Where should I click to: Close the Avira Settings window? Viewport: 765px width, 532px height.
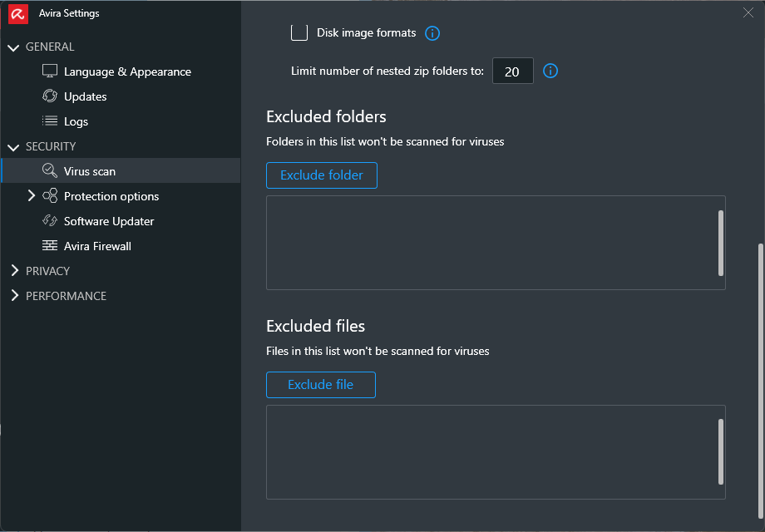tap(748, 12)
